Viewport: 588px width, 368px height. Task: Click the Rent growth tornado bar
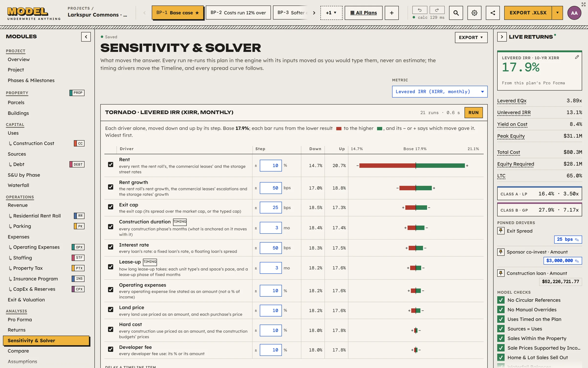(416, 188)
